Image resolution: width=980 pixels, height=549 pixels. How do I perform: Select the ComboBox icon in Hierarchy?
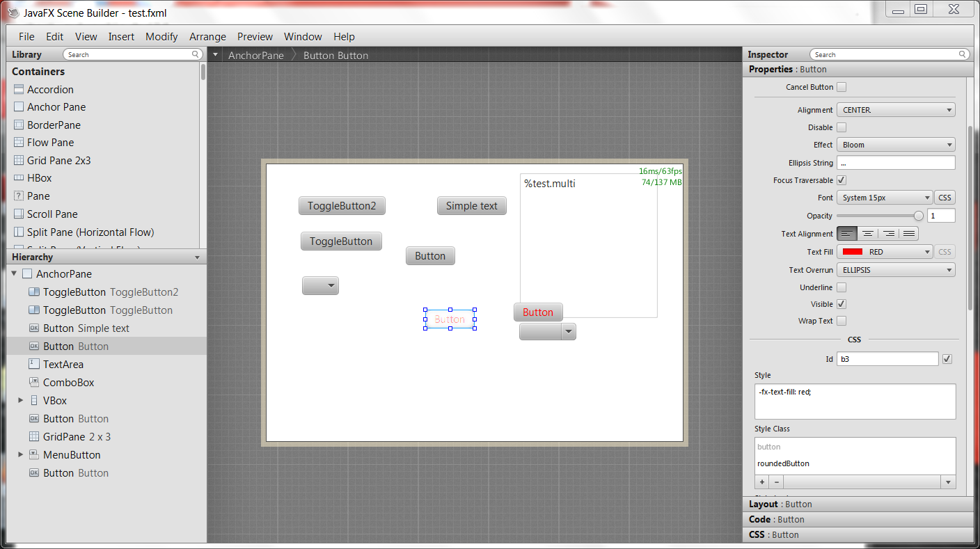coord(34,382)
